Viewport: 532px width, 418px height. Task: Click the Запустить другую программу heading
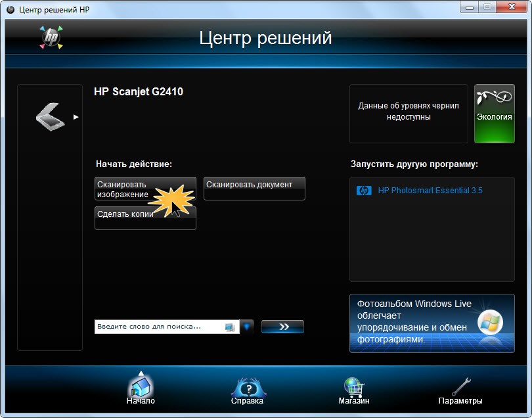pyautogui.click(x=414, y=164)
